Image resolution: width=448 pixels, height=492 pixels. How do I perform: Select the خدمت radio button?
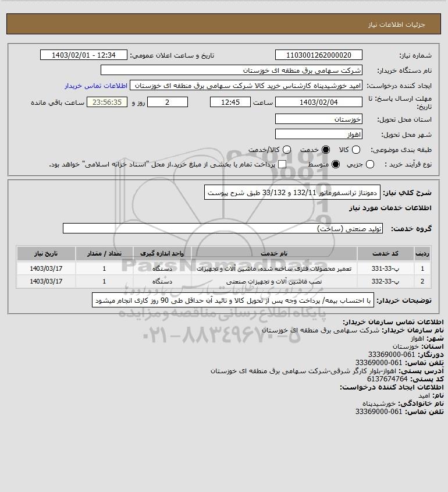pos(326,150)
